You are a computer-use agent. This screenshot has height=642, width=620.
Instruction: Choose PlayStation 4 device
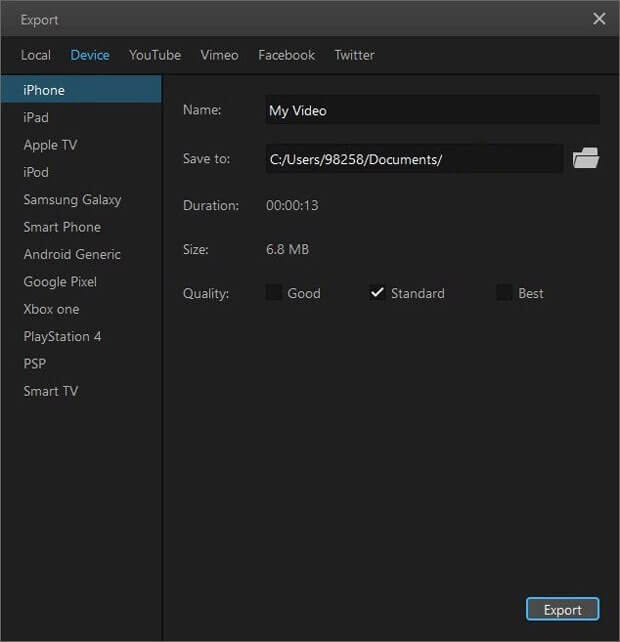[x=81, y=337]
